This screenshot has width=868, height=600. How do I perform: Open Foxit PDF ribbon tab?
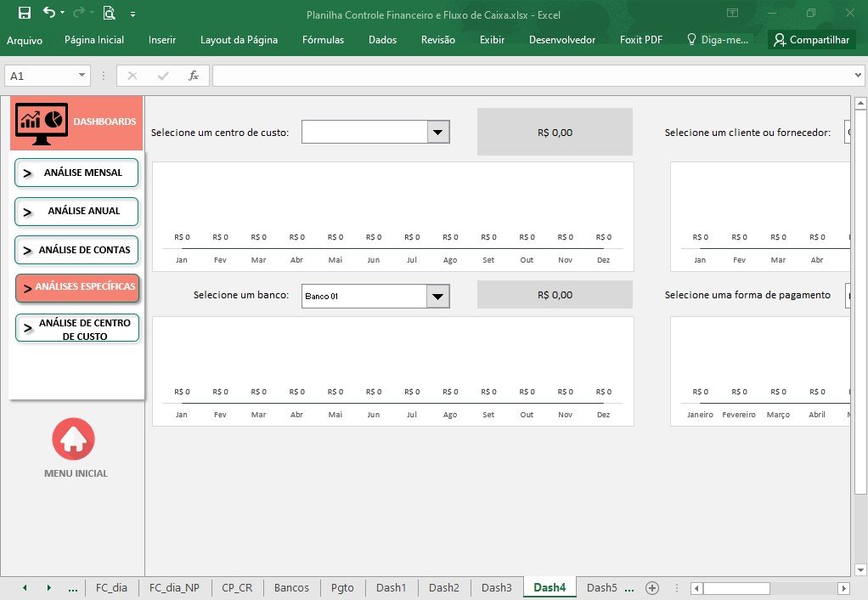point(641,40)
